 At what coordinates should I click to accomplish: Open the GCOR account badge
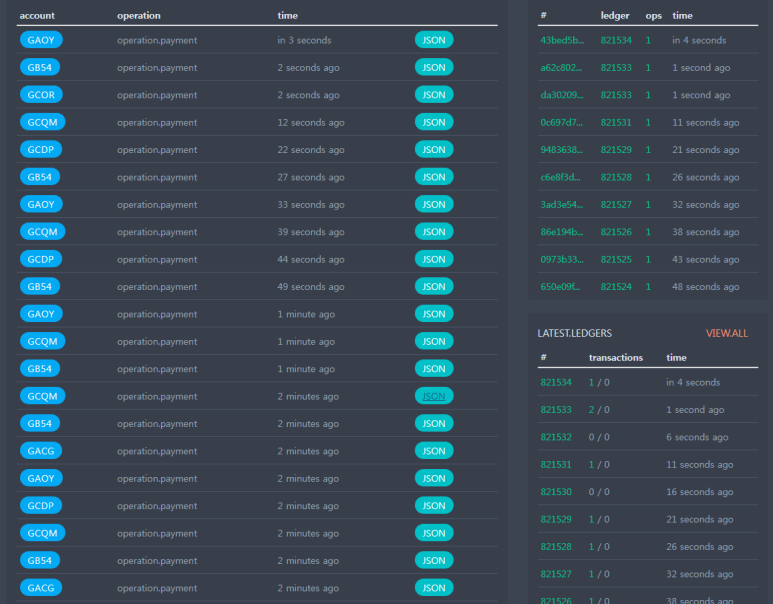pyautogui.click(x=41, y=95)
